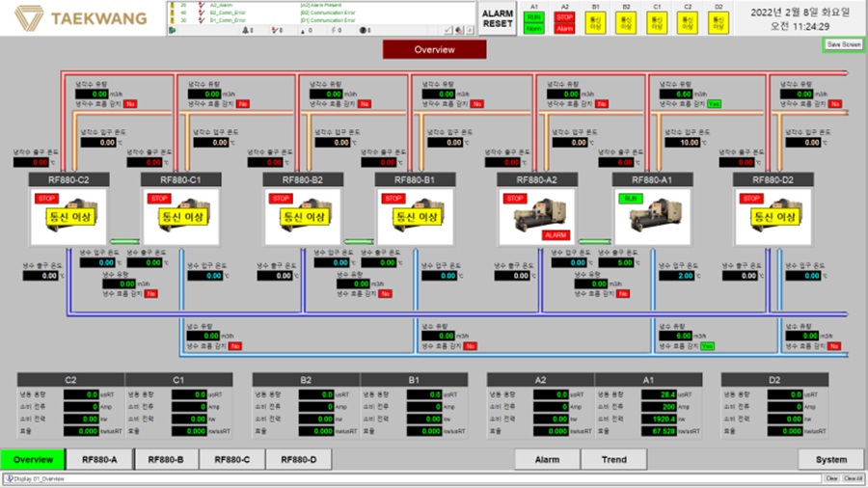Click the C2 yellow status indicator in header
Image resolution: width=868 pixels, height=488 pixels.
tap(688, 23)
